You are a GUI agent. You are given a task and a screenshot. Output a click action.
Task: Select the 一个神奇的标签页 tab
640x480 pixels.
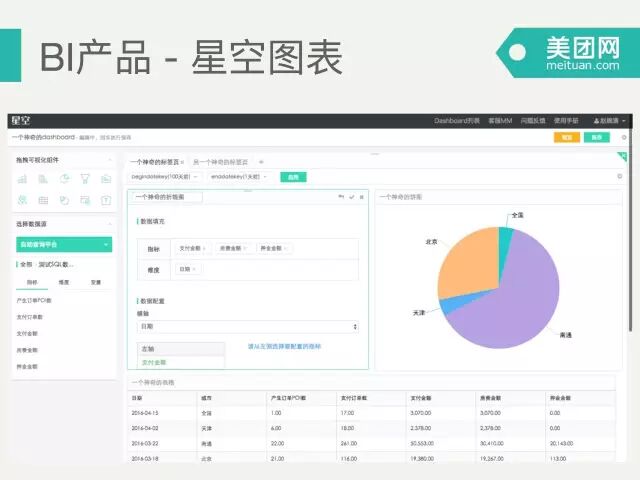(x=155, y=162)
